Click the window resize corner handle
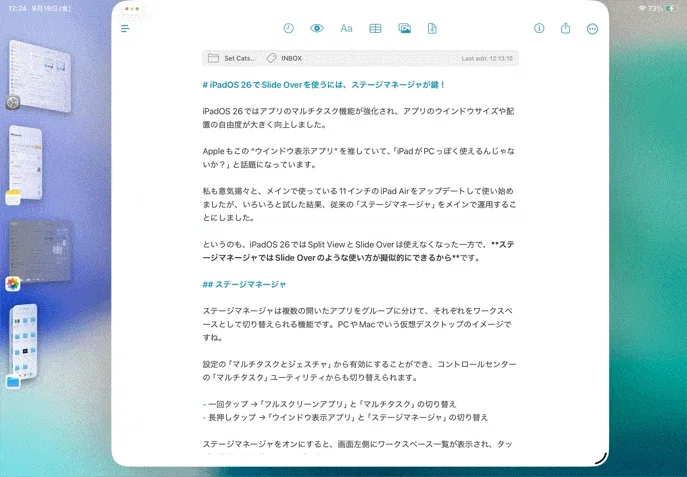Viewport: 687px width, 477px height. [601, 458]
